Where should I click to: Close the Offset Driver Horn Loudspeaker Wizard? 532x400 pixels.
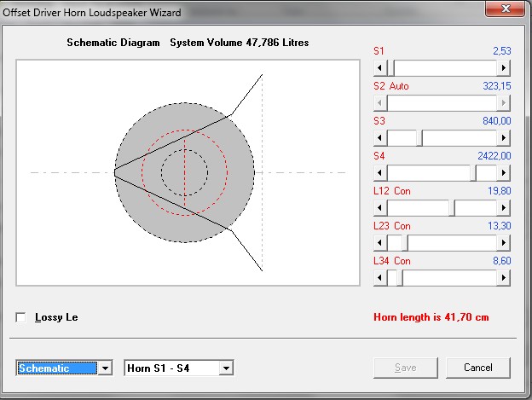click(506, 9)
